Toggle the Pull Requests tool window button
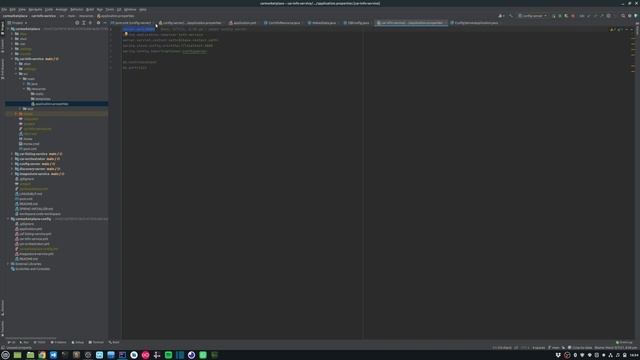This screenshot has width=640, height=360. pyautogui.click(x=2, y=69)
